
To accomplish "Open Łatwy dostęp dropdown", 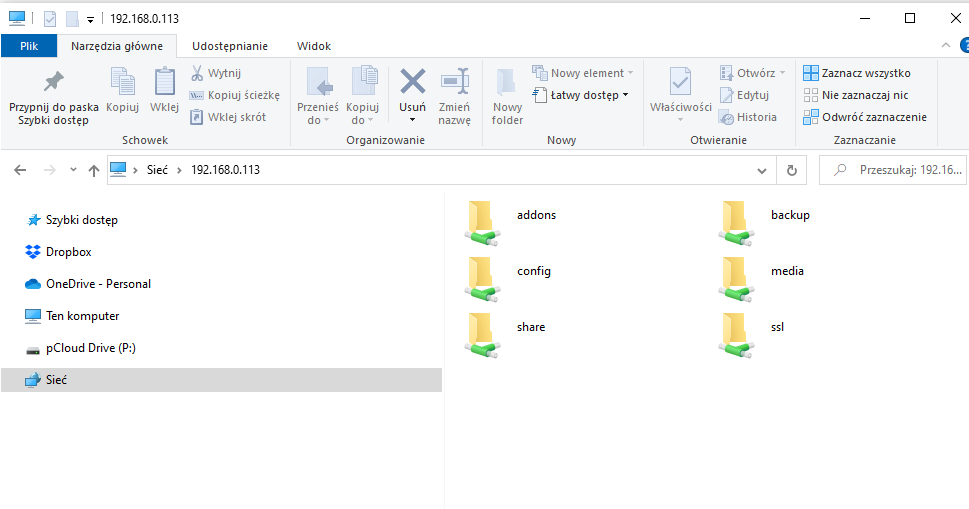I will (580, 95).
